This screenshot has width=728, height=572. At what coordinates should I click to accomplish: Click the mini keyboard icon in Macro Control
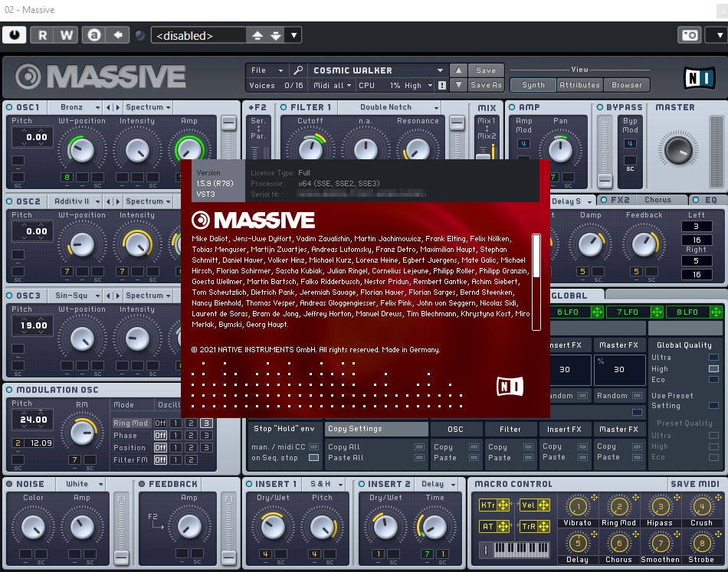click(x=521, y=551)
